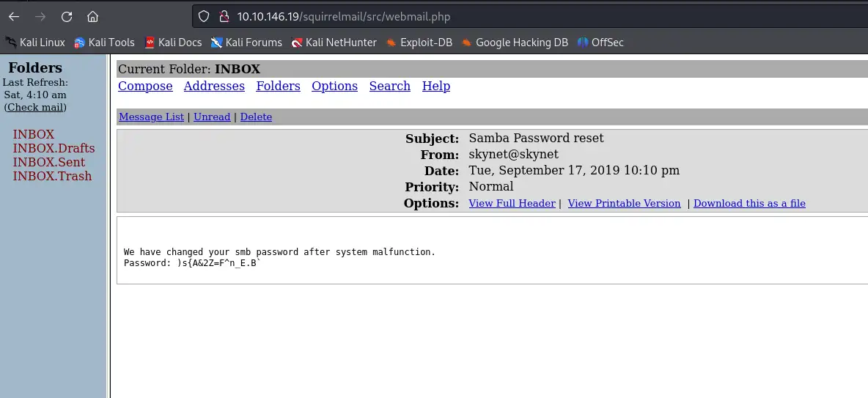Open the Kali NetHunter bookmark

(x=334, y=43)
